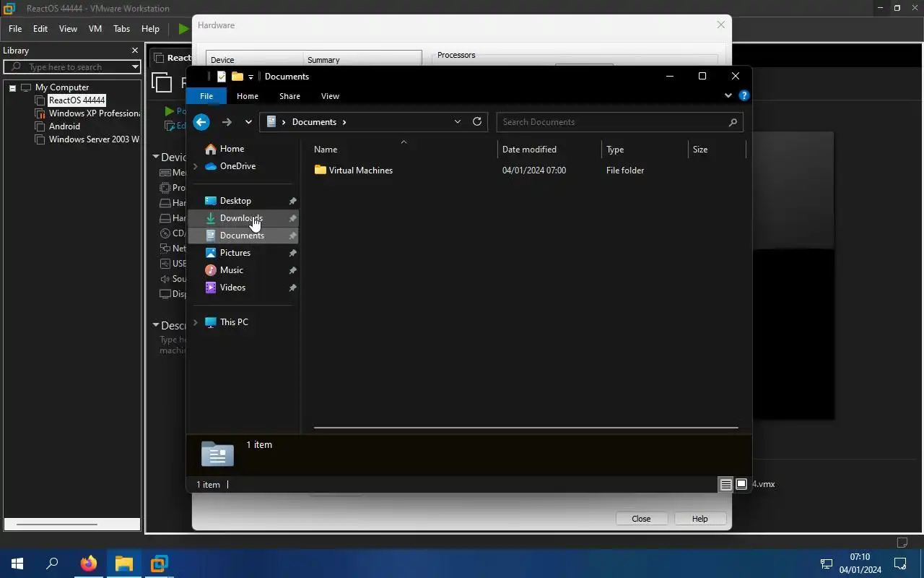Open the Windows Start menu

coord(17,564)
